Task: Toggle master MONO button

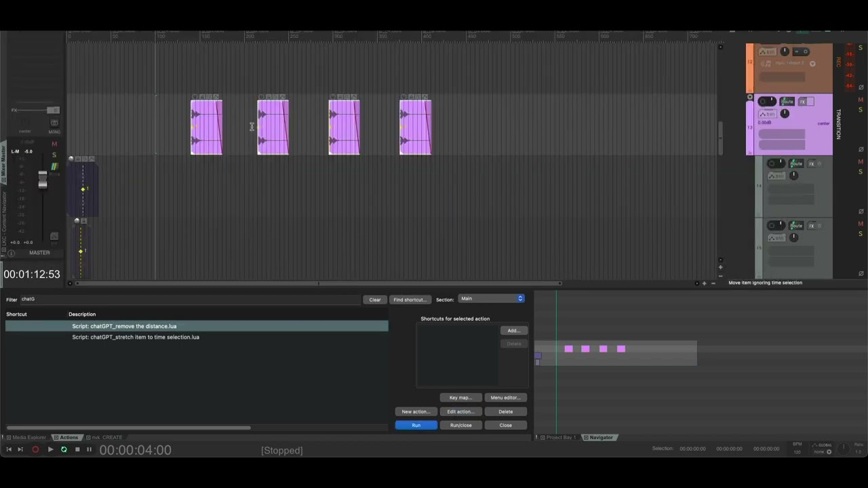Action: pos(54,123)
